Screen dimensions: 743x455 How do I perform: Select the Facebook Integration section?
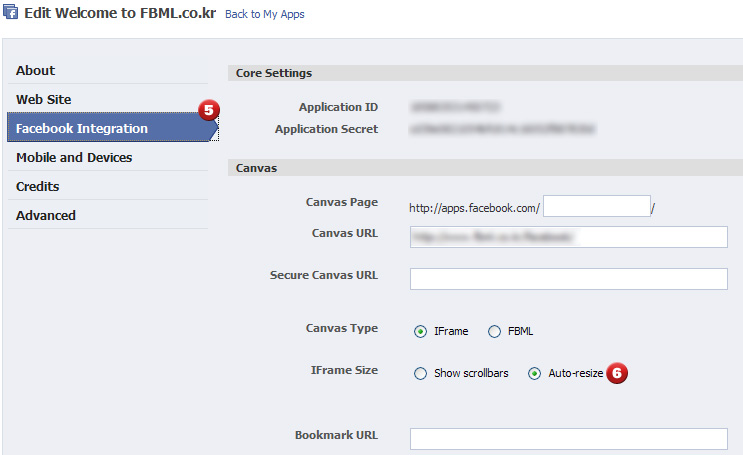(x=112, y=128)
